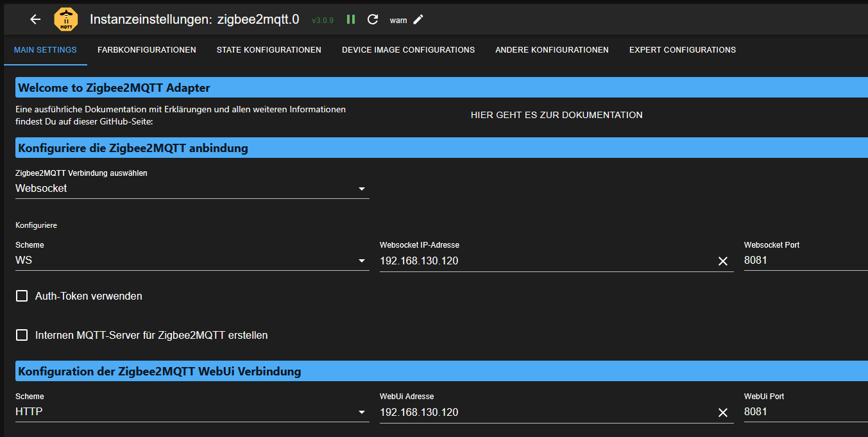This screenshot has width=868, height=437.
Task: Click the WebUi Port field
Action: 806,412
